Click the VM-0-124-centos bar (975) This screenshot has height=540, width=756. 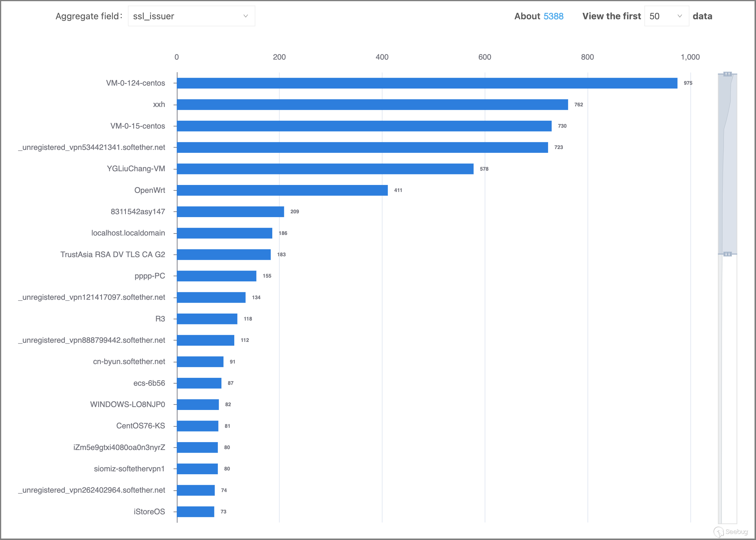pyautogui.click(x=427, y=83)
